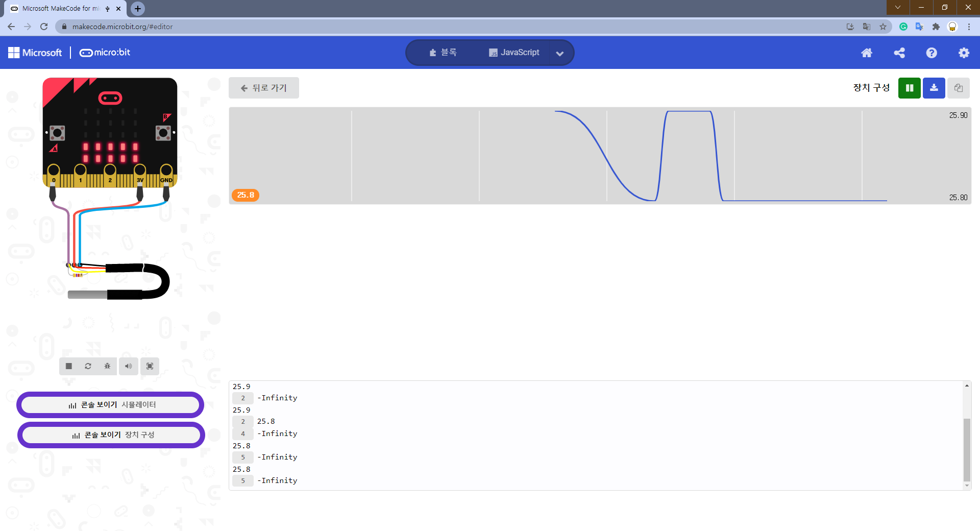Viewport: 980px width, 531px height.
Task: Open the browser tab search dropdown
Action: [x=897, y=8]
